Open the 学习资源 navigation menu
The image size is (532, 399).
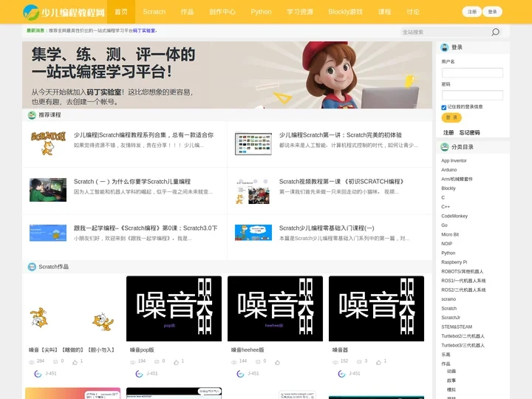click(x=299, y=12)
